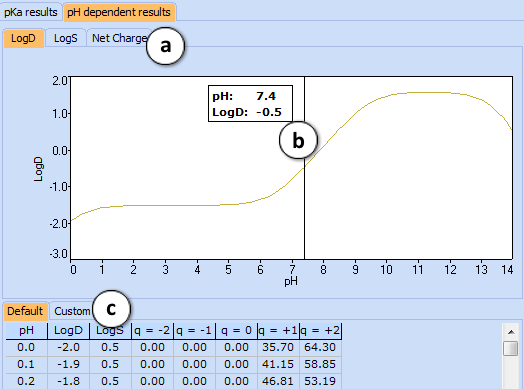Open the LogS plot tab
Image resolution: width=524 pixels, height=389 pixels.
[66, 38]
